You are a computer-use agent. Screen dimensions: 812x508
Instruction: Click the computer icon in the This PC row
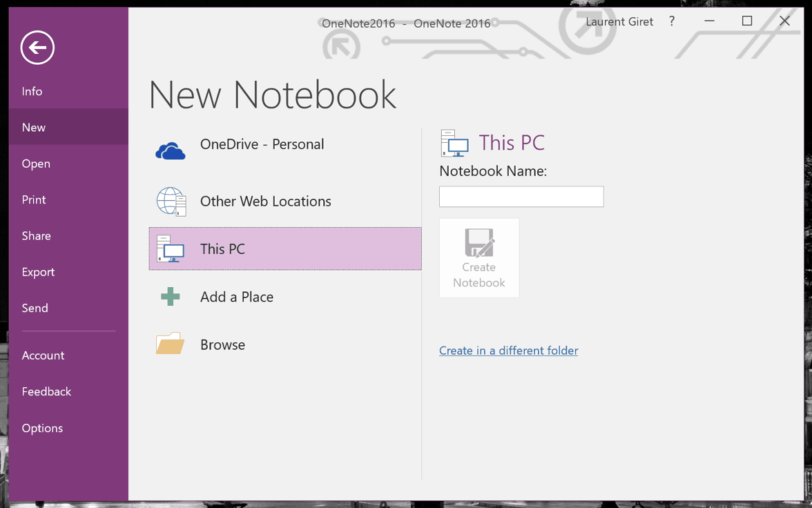(x=171, y=249)
